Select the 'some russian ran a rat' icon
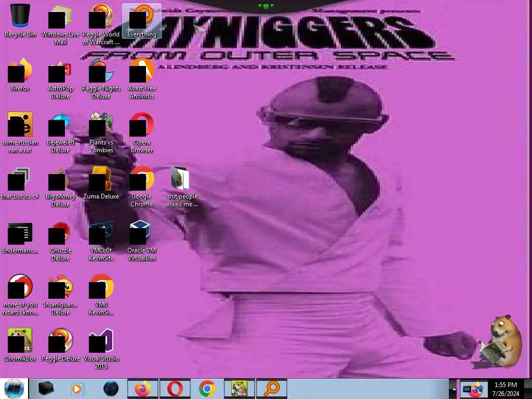Viewport: 532px width, 399px height. coord(20,132)
